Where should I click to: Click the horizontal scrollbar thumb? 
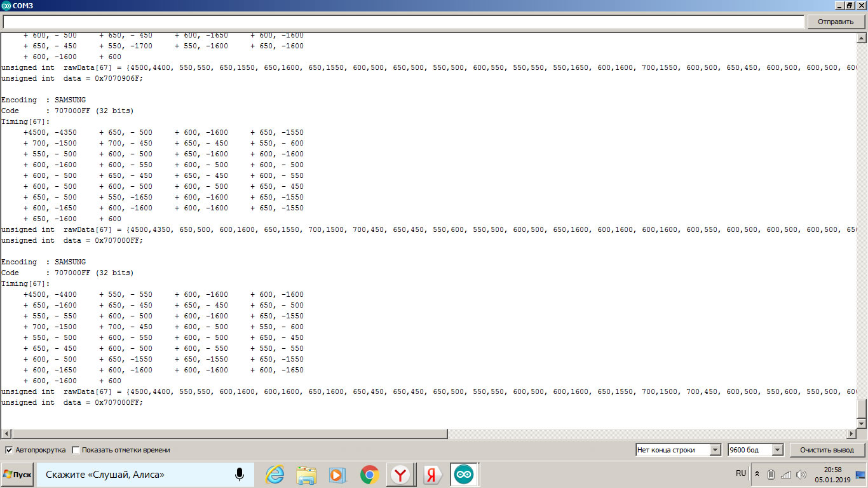coord(229,434)
